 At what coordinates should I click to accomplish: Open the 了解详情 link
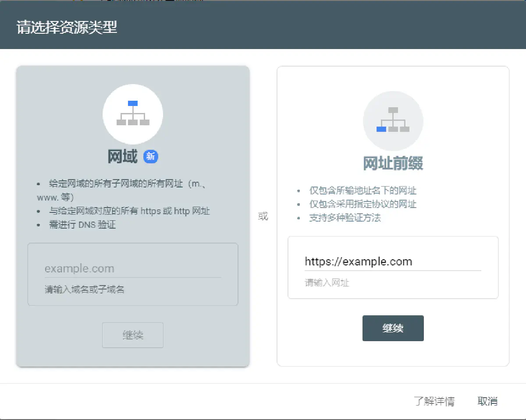click(x=434, y=401)
